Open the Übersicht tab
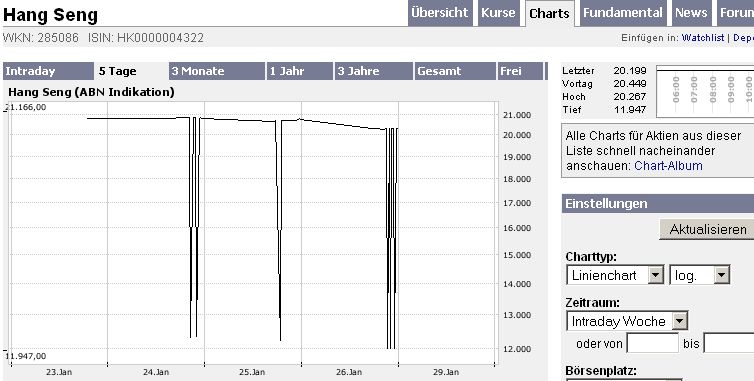 pos(440,13)
